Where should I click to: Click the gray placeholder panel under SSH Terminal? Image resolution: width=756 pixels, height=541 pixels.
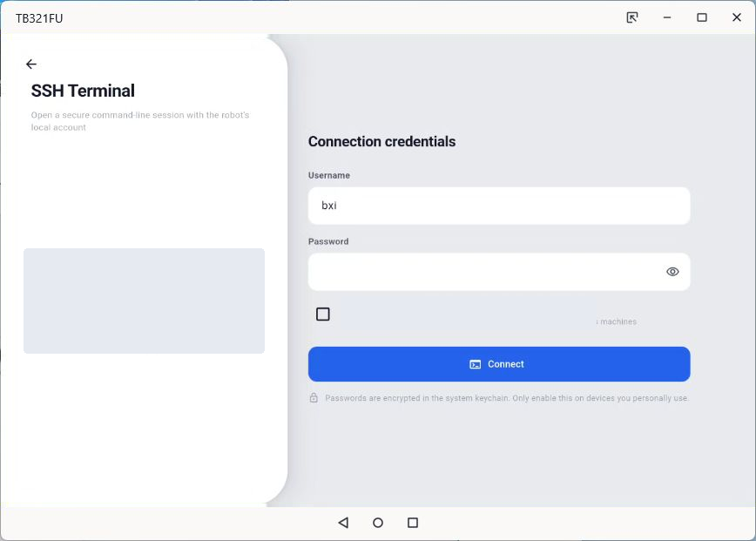pos(145,301)
